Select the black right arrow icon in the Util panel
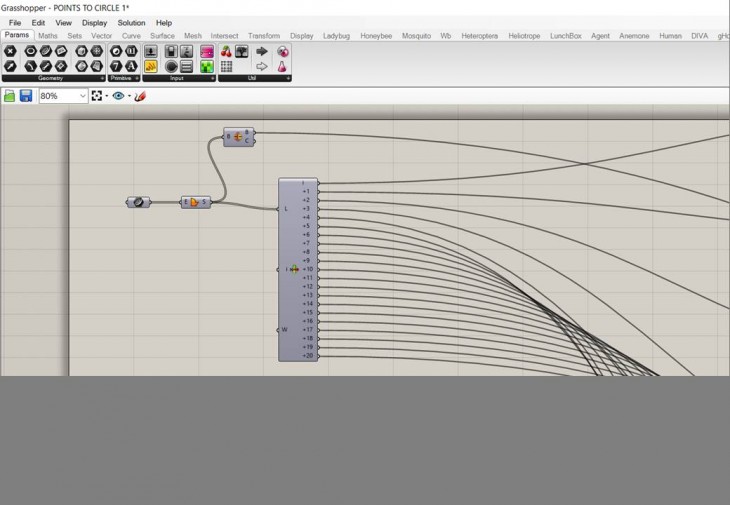This screenshot has height=505, width=730. (262, 51)
